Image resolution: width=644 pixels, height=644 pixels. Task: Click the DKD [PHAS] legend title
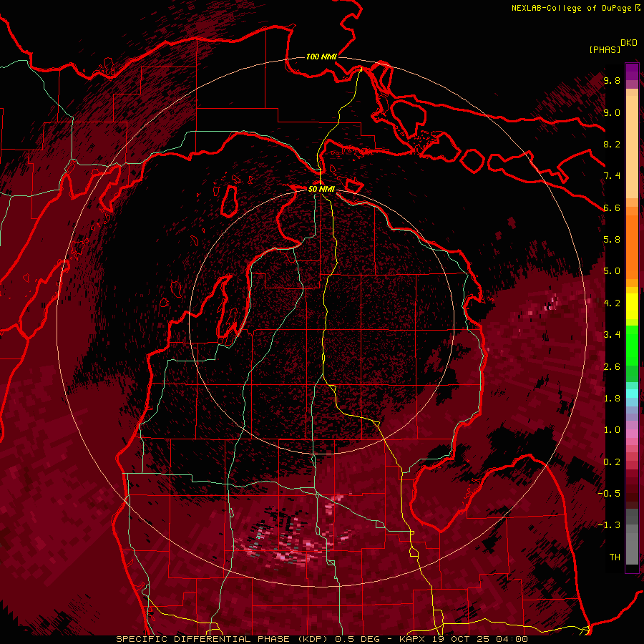[x=613, y=47]
